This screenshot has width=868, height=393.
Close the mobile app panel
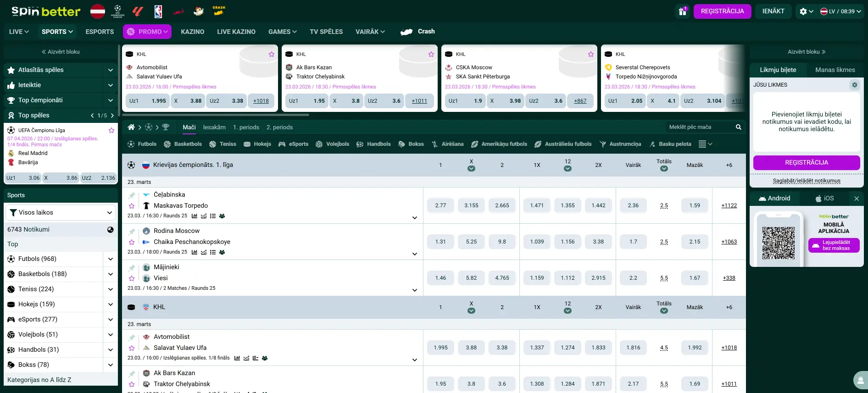coord(856,199)
